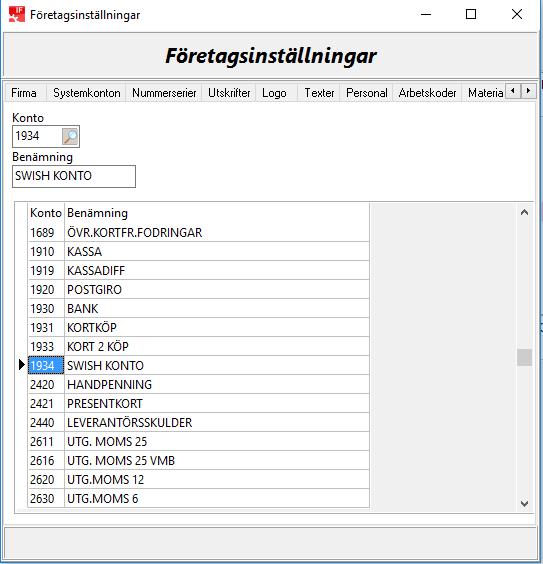Open the Firma tab
This screenshot has width=543, height=564.
coord(24,93)
